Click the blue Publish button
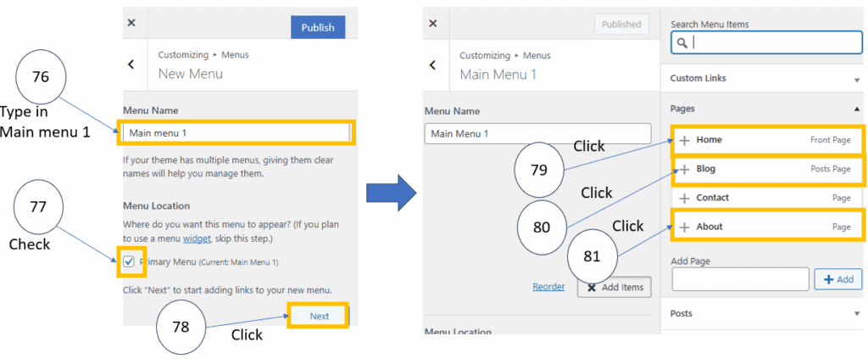This screenshot has height=359, width=868. pyautogui.click(x=317, y=27)
